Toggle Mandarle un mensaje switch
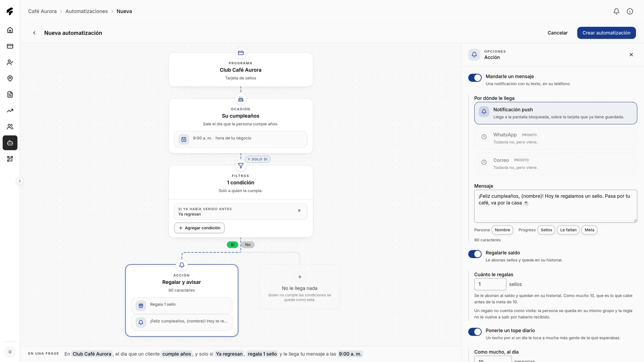The image size is (644, 362). [x=475, y=78]
